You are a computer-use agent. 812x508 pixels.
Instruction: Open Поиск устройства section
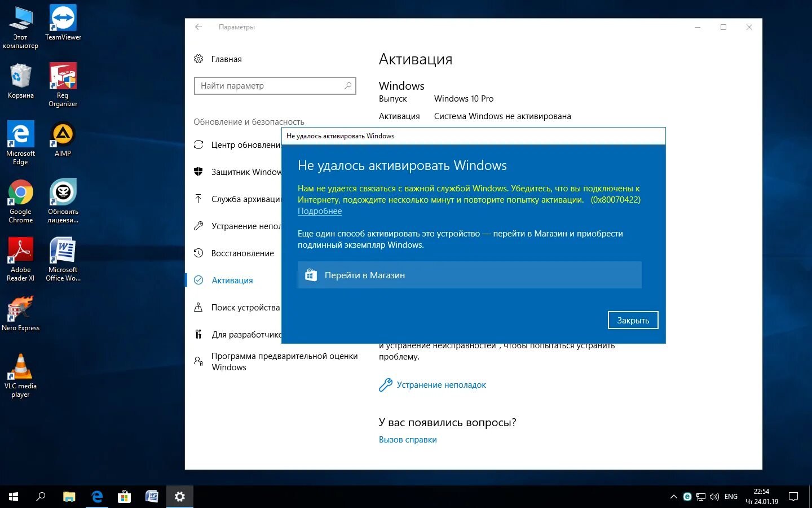tap(237, 308)
